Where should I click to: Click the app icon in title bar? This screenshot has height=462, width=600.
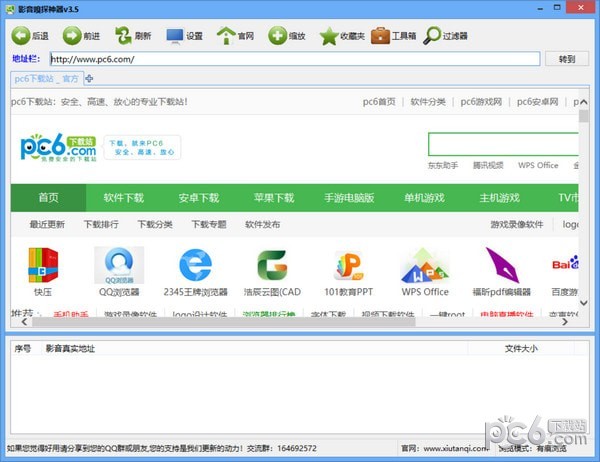[10, 9]
